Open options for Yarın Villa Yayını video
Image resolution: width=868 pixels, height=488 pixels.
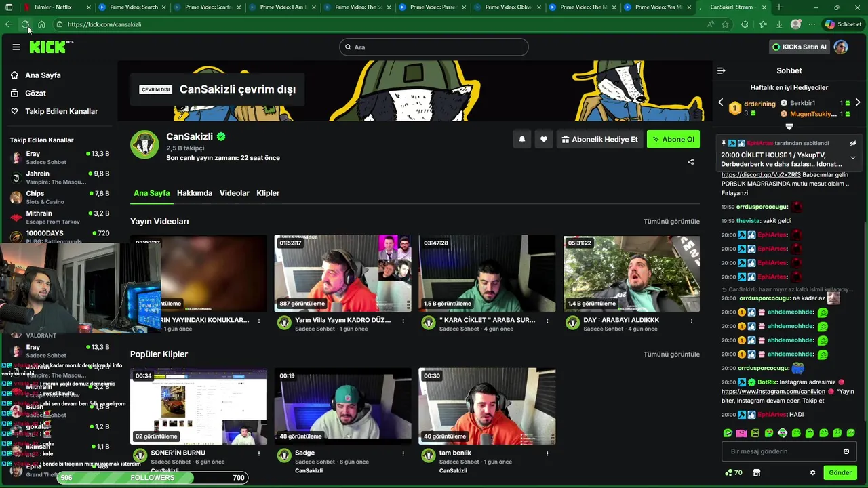coord(403,321)
